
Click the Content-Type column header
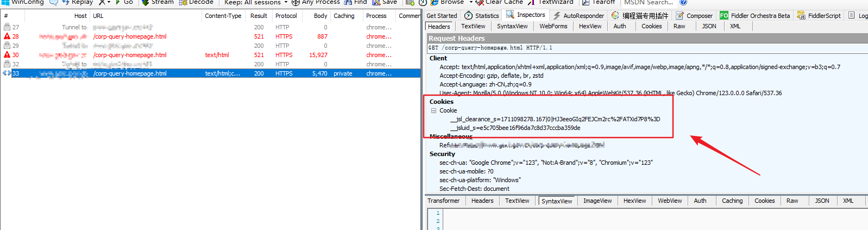click(223, 16)
